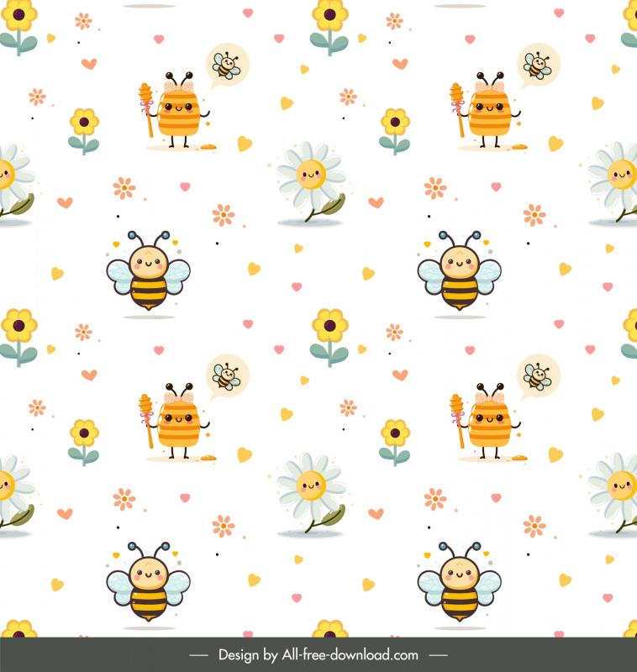
Task: Open the All-free-download.com footer link
Action: point(351,654)
